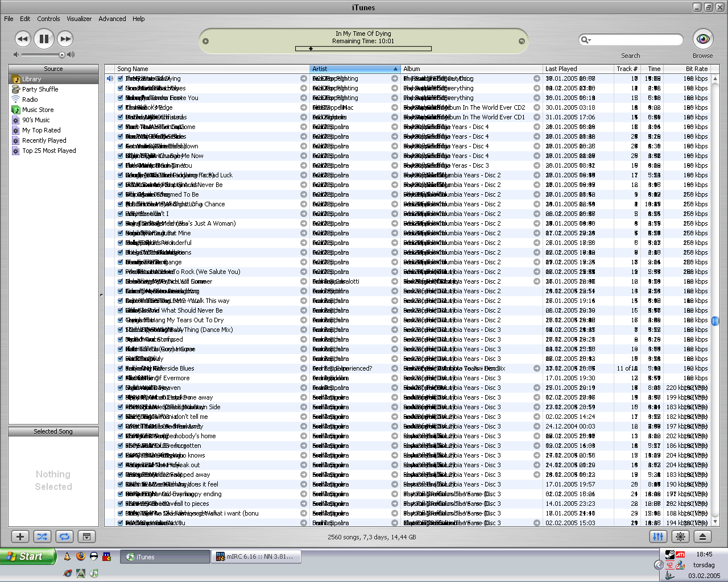Click album arrow on the 'Experienced?' row
The image size is (728, 582).
pos(537,368)
